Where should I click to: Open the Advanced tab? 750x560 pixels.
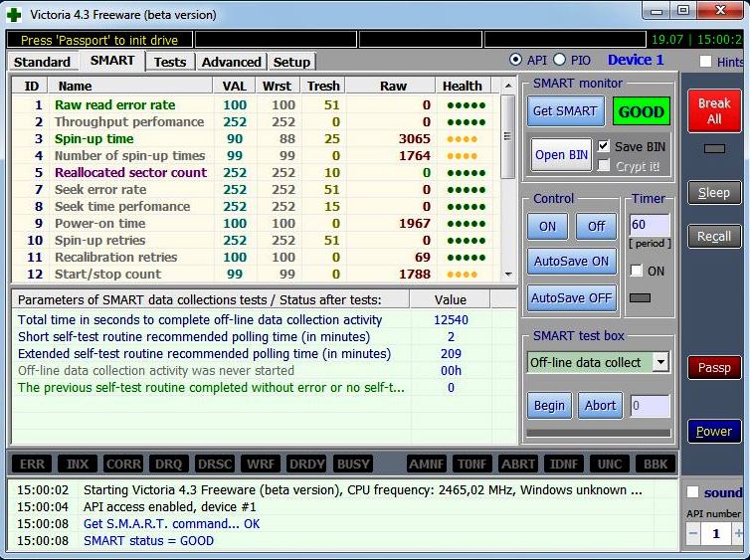[231, 63]
